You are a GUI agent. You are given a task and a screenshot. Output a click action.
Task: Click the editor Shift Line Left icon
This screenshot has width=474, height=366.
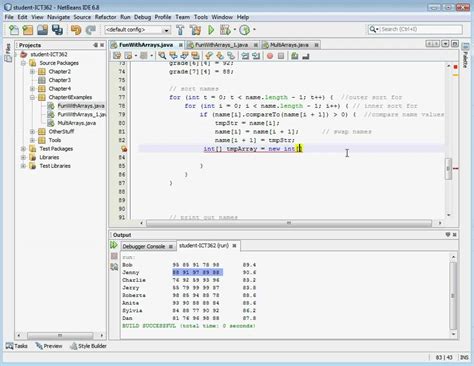tap(245, 56)
